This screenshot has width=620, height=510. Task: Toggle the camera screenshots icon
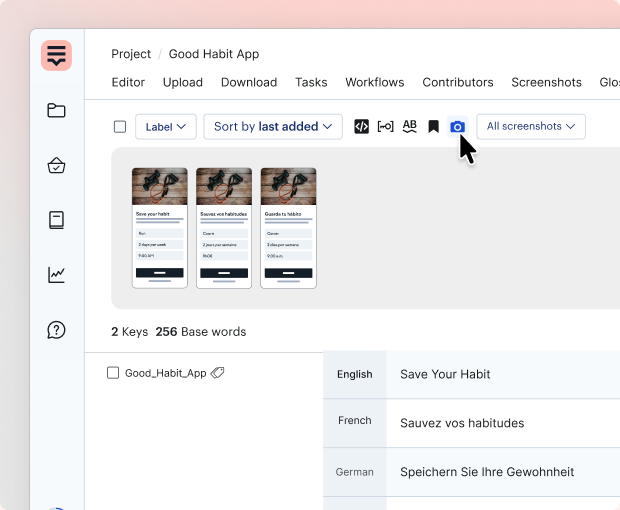click(x=457, y=127)
